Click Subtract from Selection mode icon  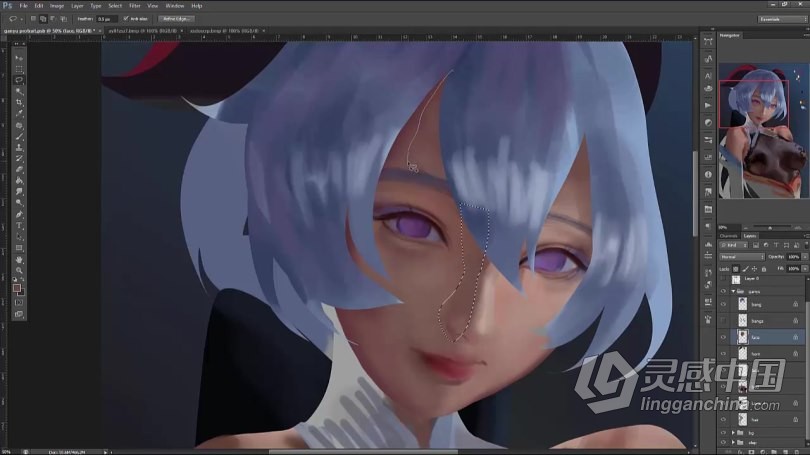(x=53, y=19)
